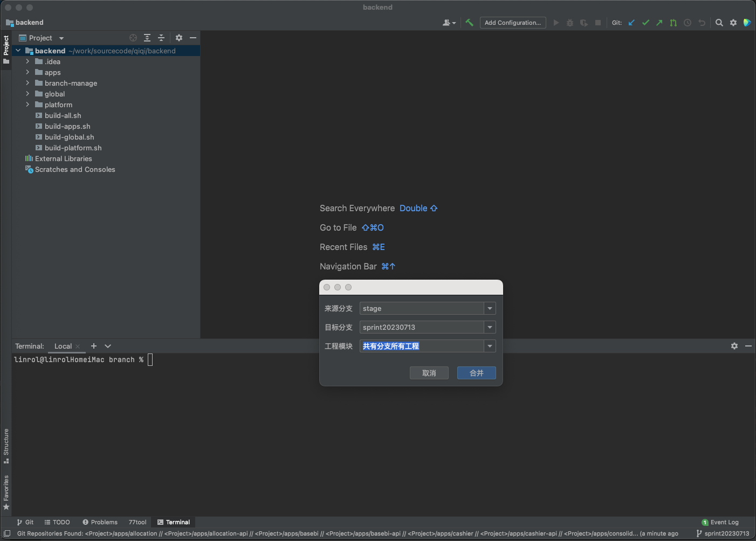Click the Git pull request icon
756x541 pixels.
click(673, 23)
